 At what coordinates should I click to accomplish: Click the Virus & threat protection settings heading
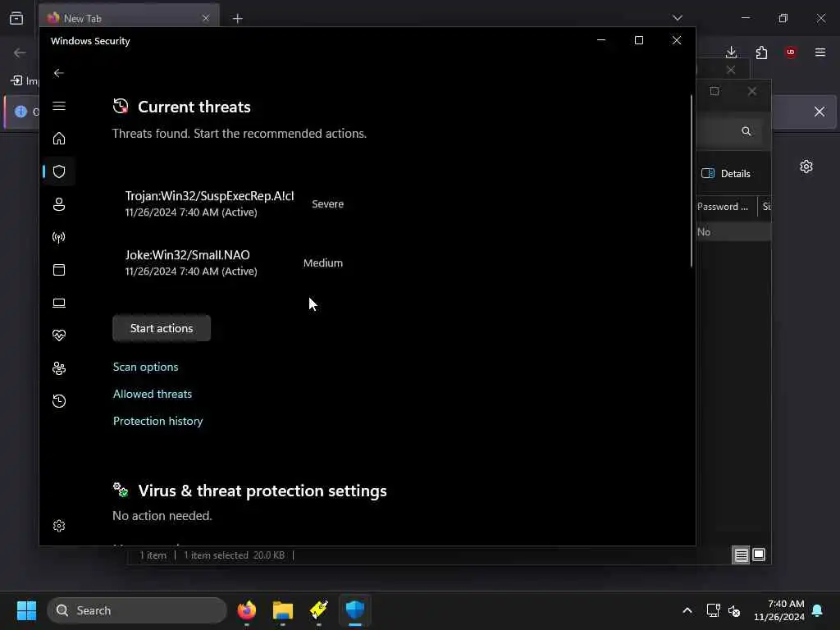(262, 491)
